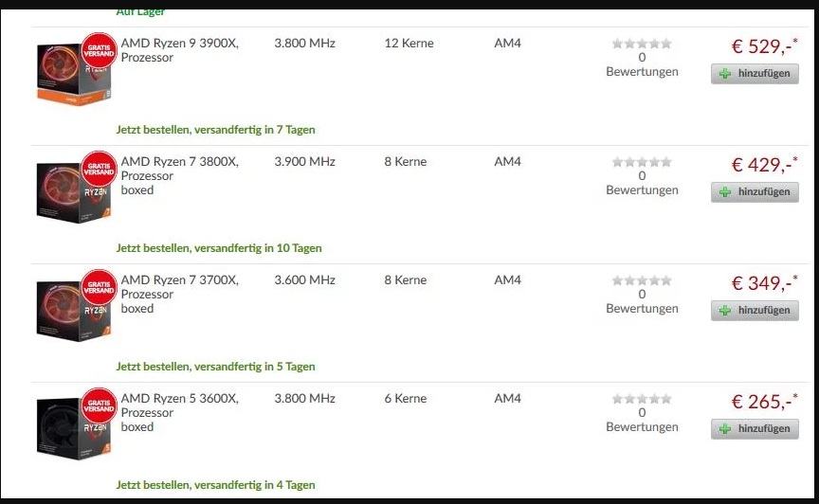The image size is (819, 504).
Task: Click the star rating for Ryzen 9 3900X
Action: pos(642,44)
